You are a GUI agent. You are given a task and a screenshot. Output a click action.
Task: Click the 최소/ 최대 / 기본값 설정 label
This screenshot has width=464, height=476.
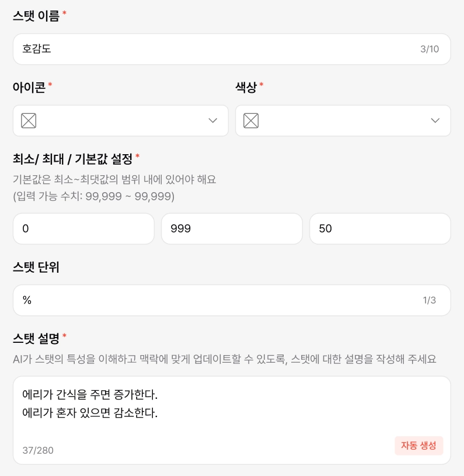(x=73, y=158)
